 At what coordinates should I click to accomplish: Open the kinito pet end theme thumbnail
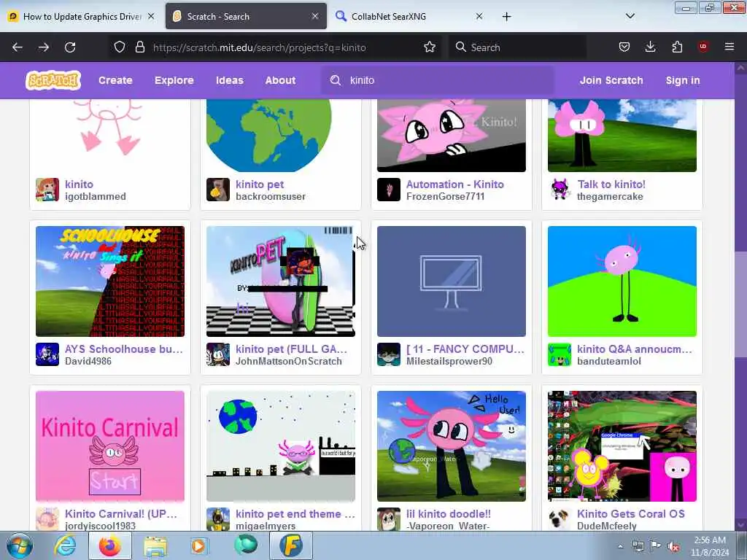[281, 446]
